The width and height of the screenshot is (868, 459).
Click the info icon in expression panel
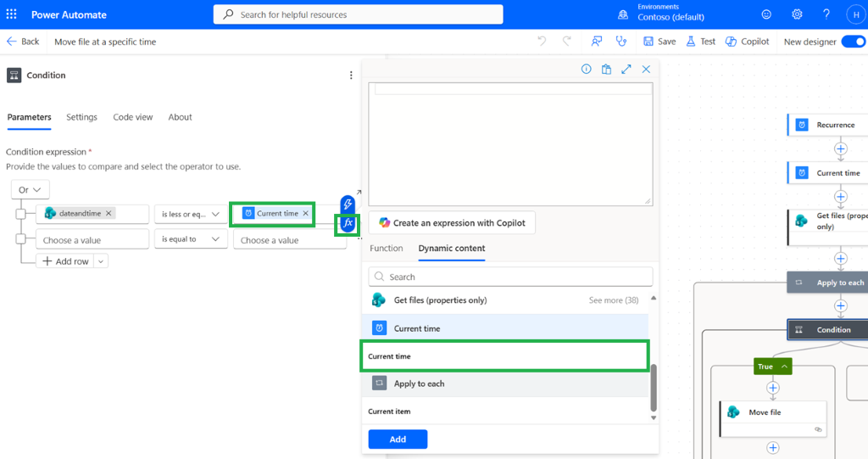(587, 70)
